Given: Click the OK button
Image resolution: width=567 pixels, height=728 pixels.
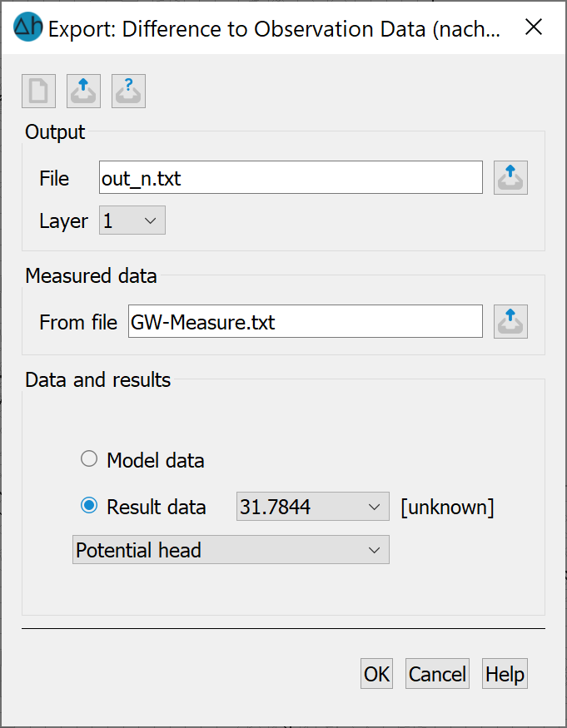Looking at the screenshot, I should pos(377,674).
